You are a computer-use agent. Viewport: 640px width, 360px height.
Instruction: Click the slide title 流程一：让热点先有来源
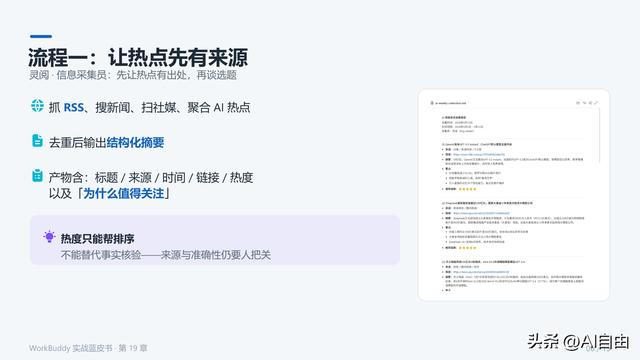coord(138,57)
